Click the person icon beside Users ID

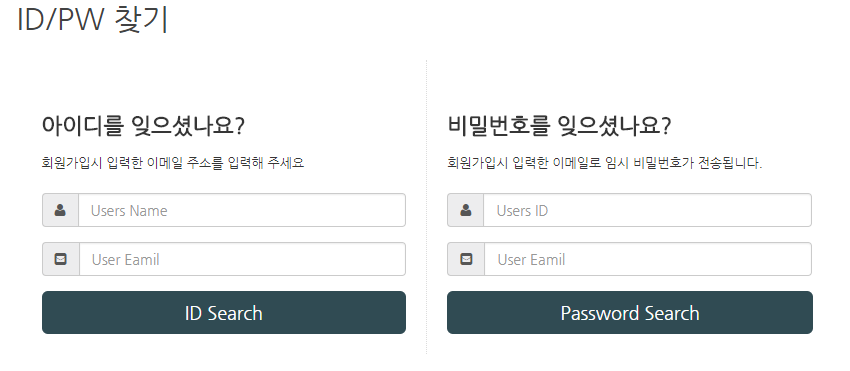[466, 210]
